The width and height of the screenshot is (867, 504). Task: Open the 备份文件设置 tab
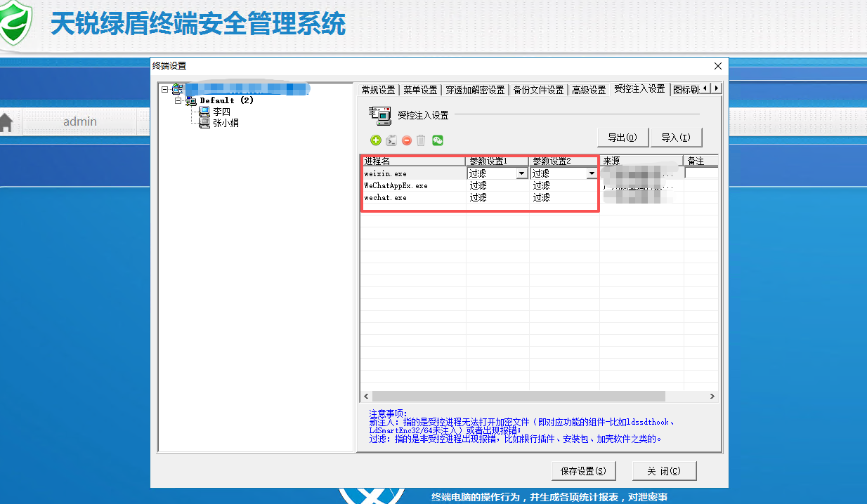tap(538, 90)
